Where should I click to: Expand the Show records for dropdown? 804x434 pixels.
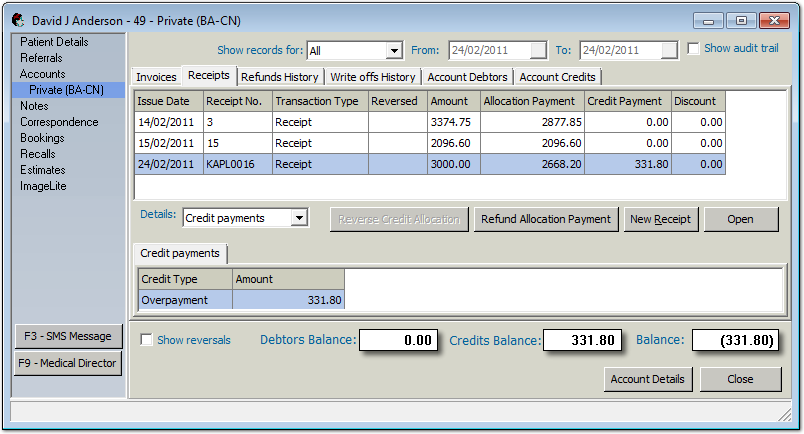393,50
